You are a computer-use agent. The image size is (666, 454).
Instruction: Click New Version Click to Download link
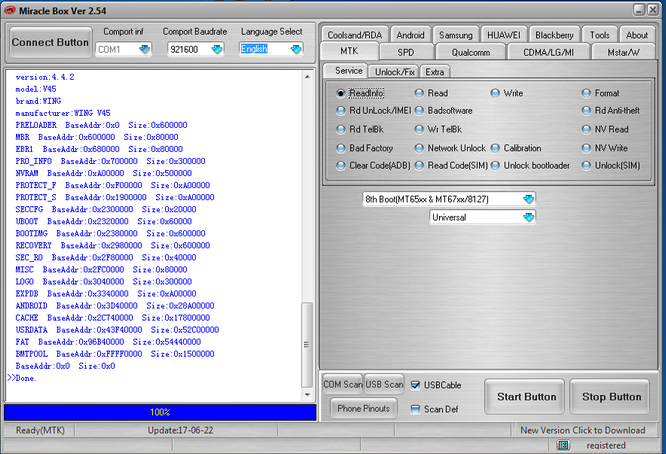pos(583,430)
